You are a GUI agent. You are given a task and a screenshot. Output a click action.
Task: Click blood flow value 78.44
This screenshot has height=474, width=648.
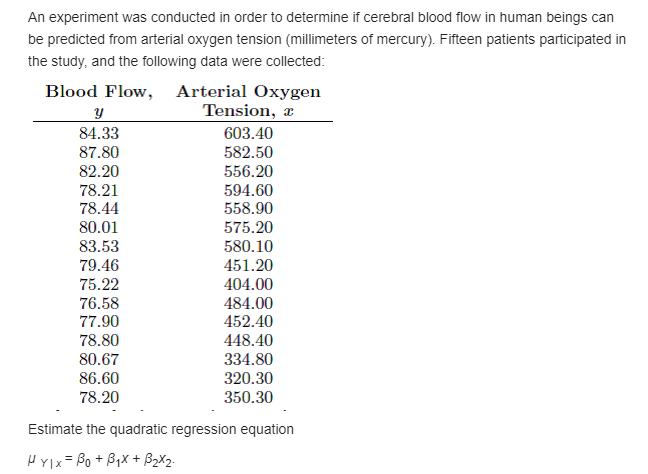click(99, 208)
